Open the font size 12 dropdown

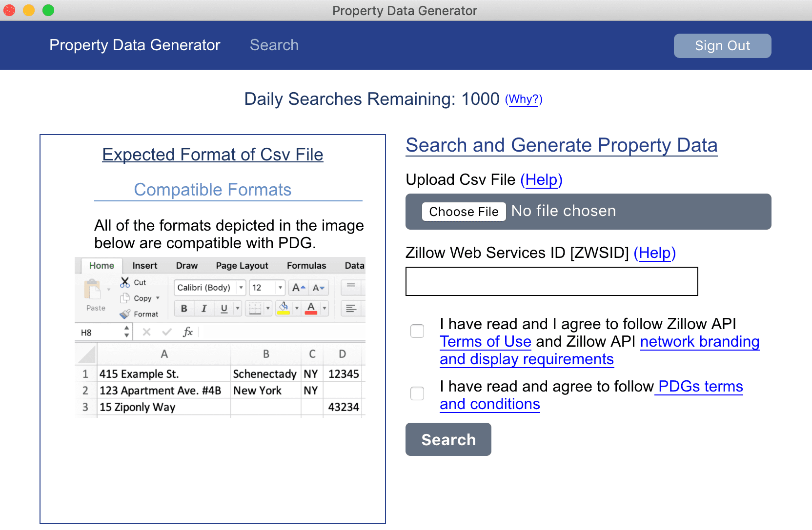point(280,288)
